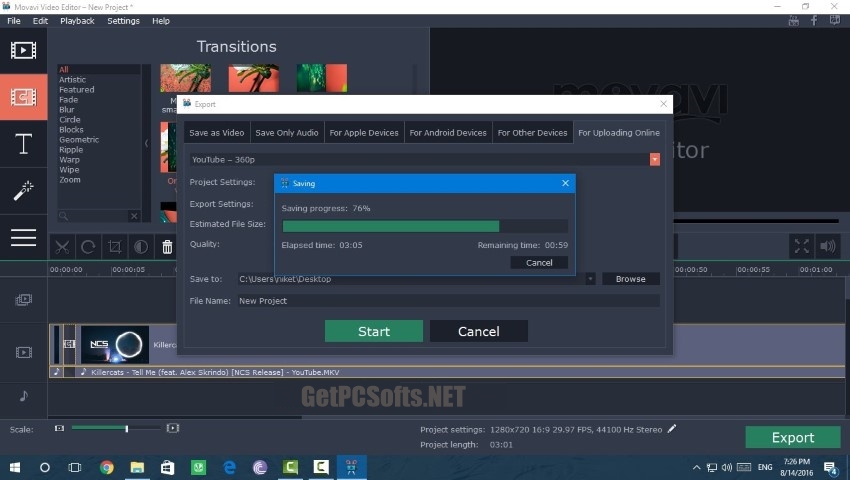The image size is (850, 480).
Task: Expand the Save to path dropdown
Action: tap(590, 279)
